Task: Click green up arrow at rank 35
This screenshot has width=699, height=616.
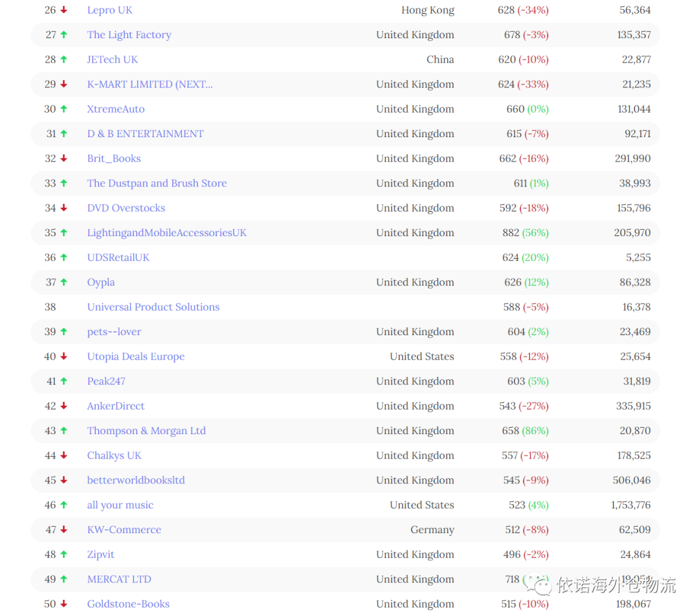Action: [x=63, y=232]
